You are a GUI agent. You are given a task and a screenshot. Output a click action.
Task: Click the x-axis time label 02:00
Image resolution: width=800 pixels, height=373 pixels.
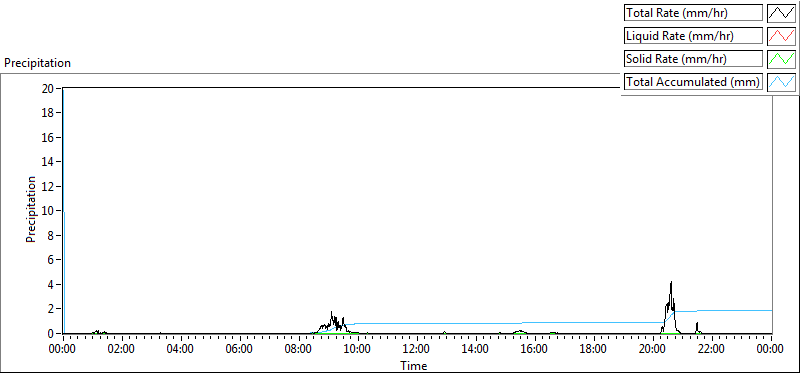[x=121, y=349]
